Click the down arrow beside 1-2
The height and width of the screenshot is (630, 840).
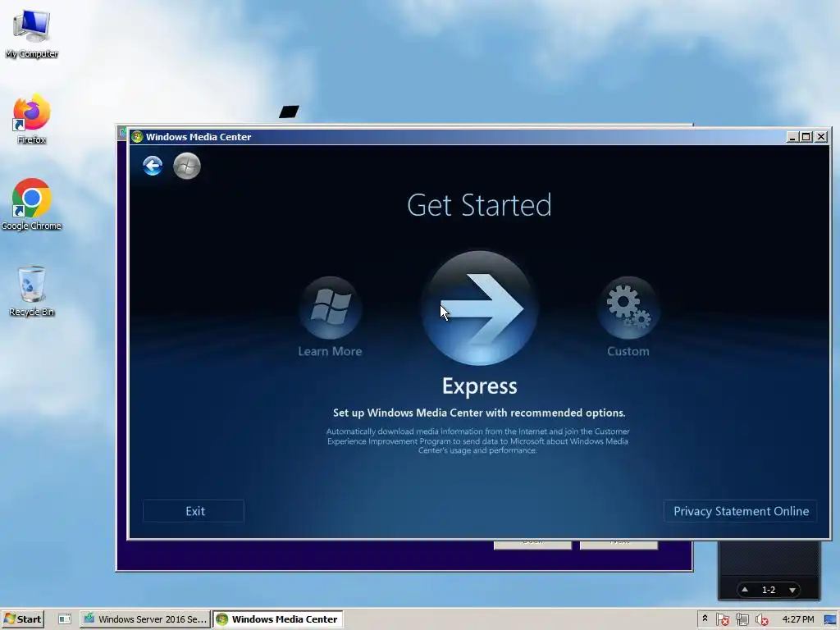click(792, 591)
